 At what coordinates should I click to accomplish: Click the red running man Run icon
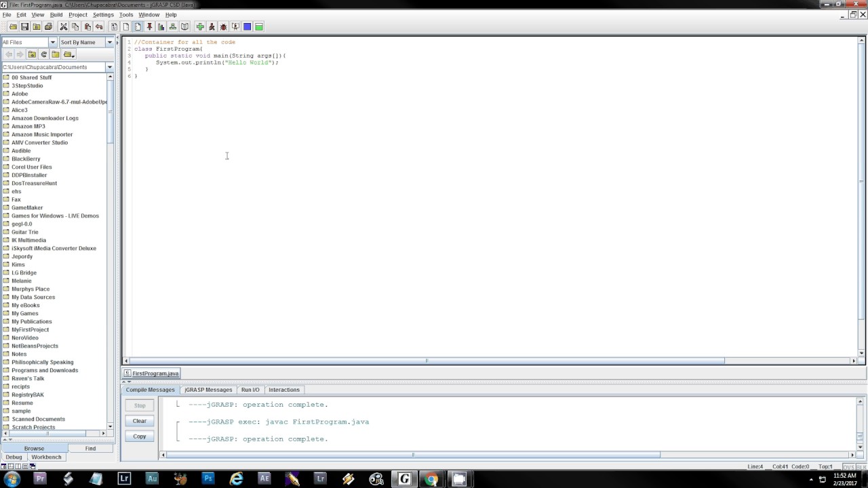click(212, 26)
